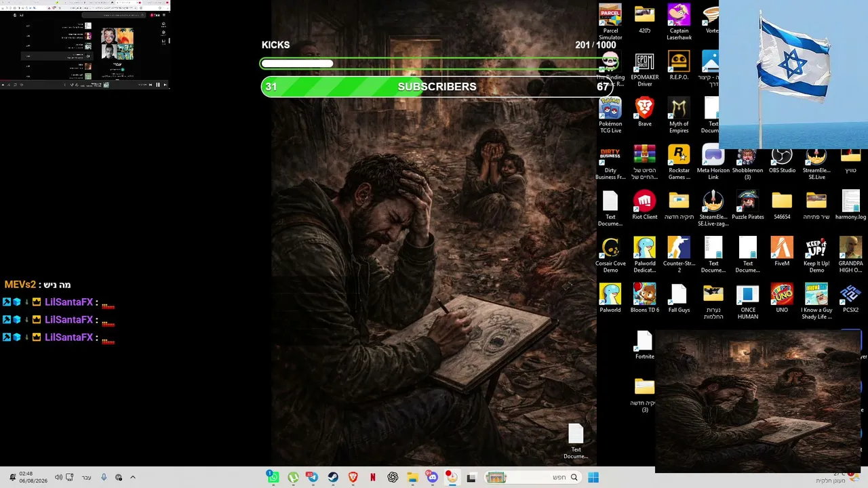Open the WhatsApp taskbar icon
Image resolution: width=868 pixels, height=488 pixels.
pos(273,477)
